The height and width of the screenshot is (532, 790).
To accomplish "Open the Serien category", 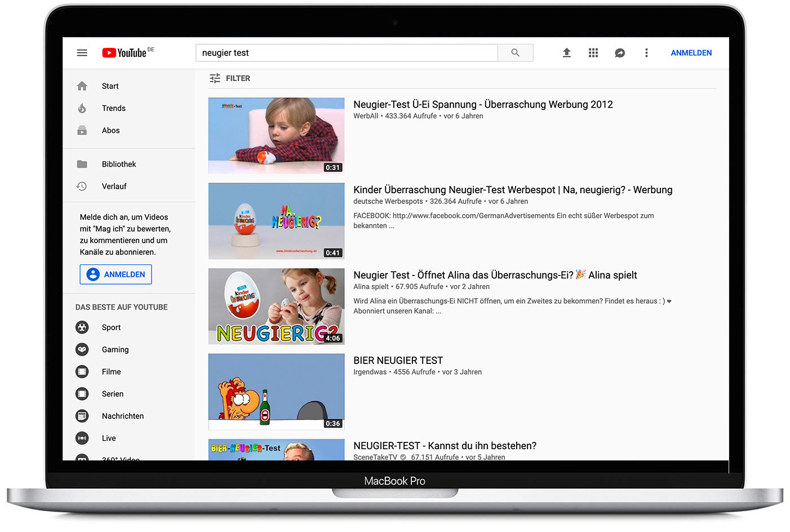I will pos(113,394).
